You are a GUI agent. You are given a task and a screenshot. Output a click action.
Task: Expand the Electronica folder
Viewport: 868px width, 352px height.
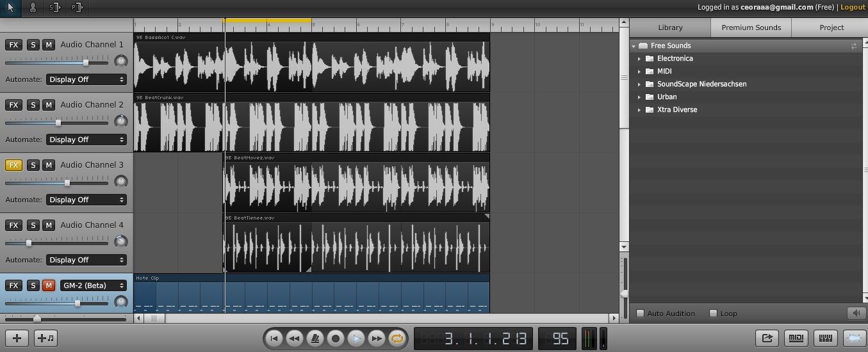pos(639,59)
